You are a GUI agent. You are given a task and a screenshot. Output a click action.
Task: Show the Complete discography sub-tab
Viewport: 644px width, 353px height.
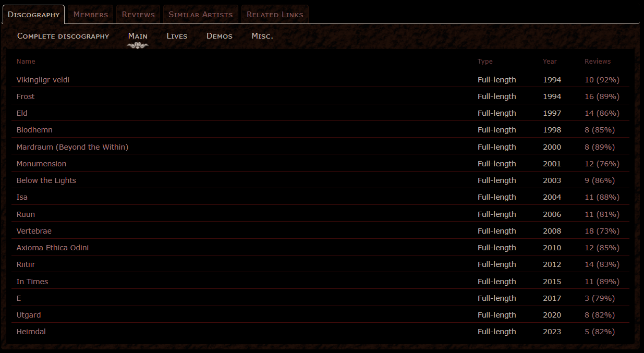[x=63, y=36]
